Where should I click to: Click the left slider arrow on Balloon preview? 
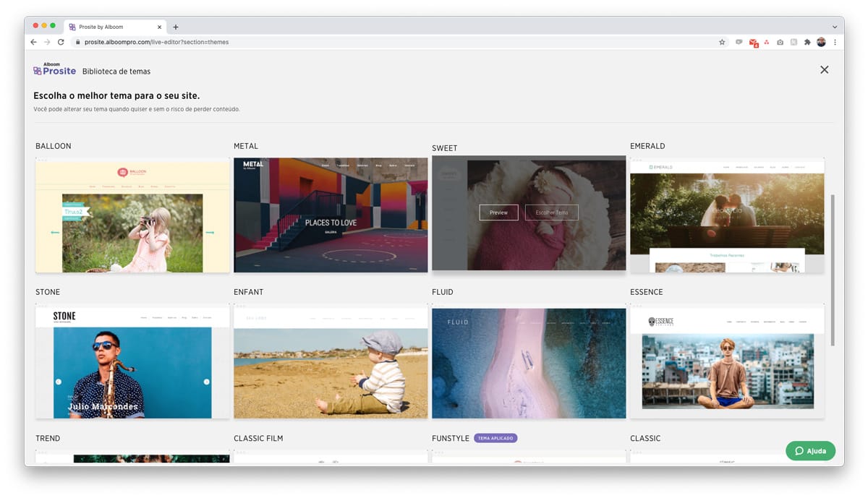click(54, 233)
